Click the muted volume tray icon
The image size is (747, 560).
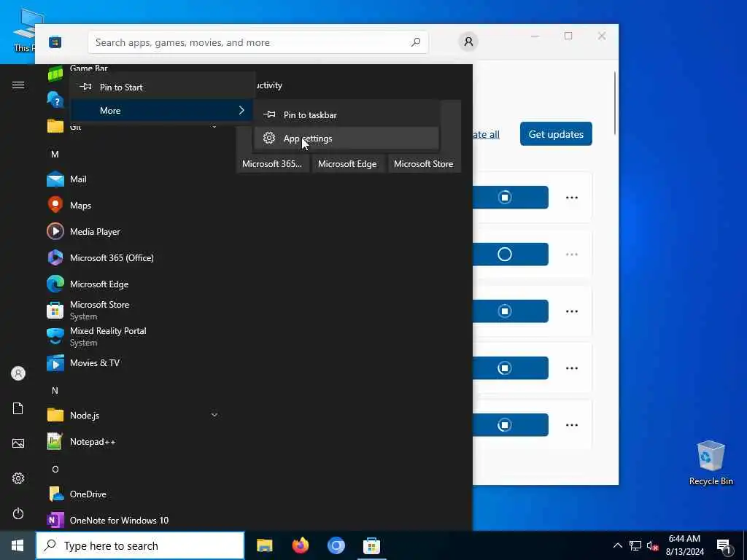[x=652, y=545]
